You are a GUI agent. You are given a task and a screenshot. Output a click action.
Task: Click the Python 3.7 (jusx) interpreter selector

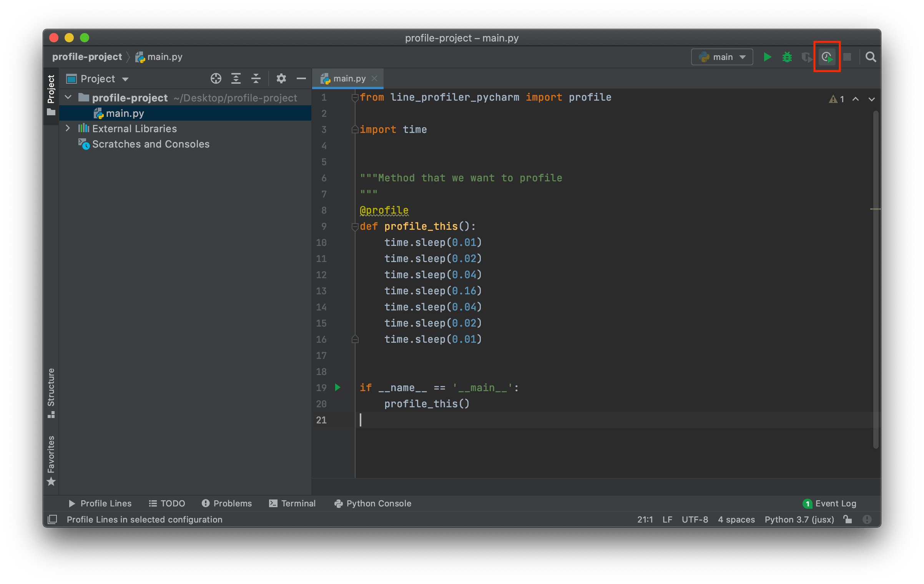coord(799,519)
